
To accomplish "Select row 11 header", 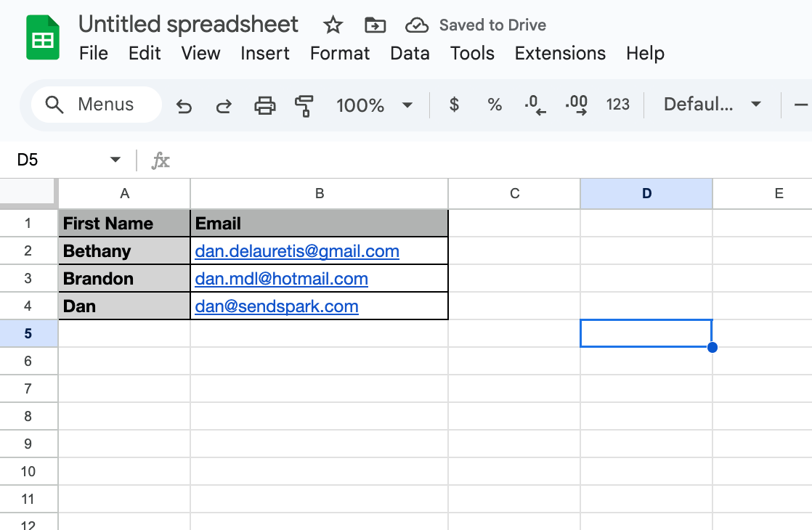I will [28, 499].
